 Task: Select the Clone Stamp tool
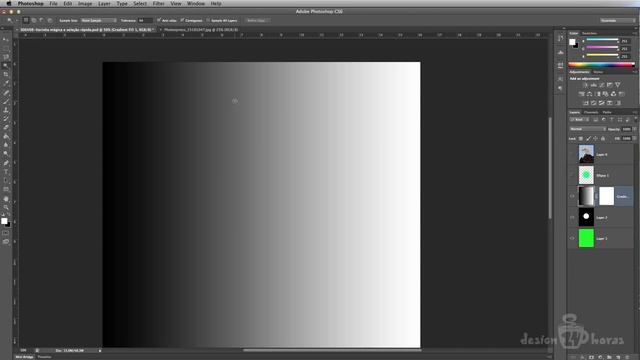(x=6, y=110)
